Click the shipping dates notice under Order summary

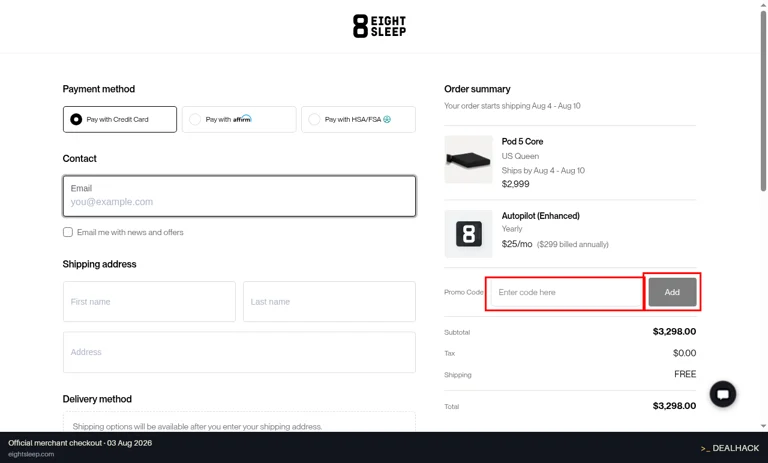coord(512,106)
